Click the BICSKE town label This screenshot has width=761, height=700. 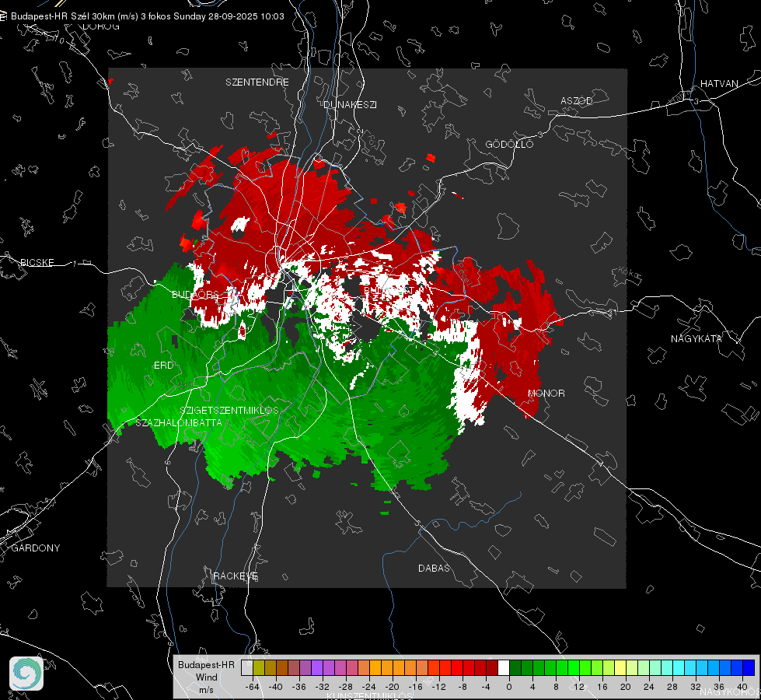click(37, 263)
